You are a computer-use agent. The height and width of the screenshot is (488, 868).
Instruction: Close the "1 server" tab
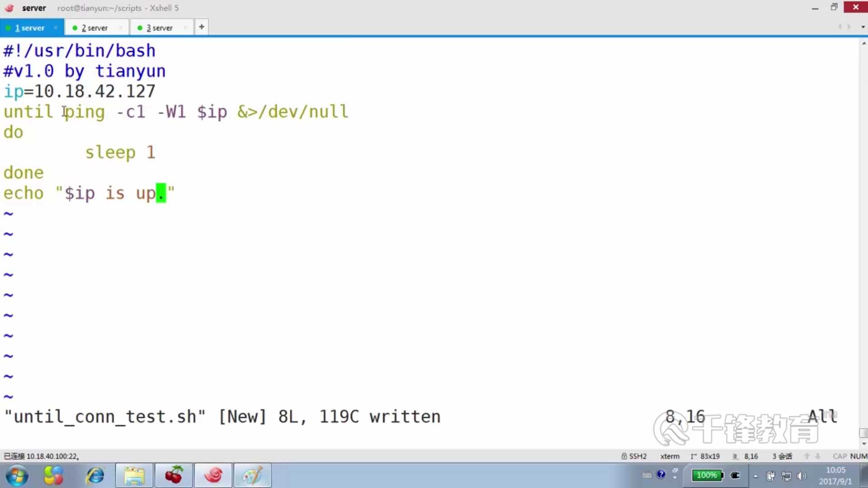(x=56, y=28)
